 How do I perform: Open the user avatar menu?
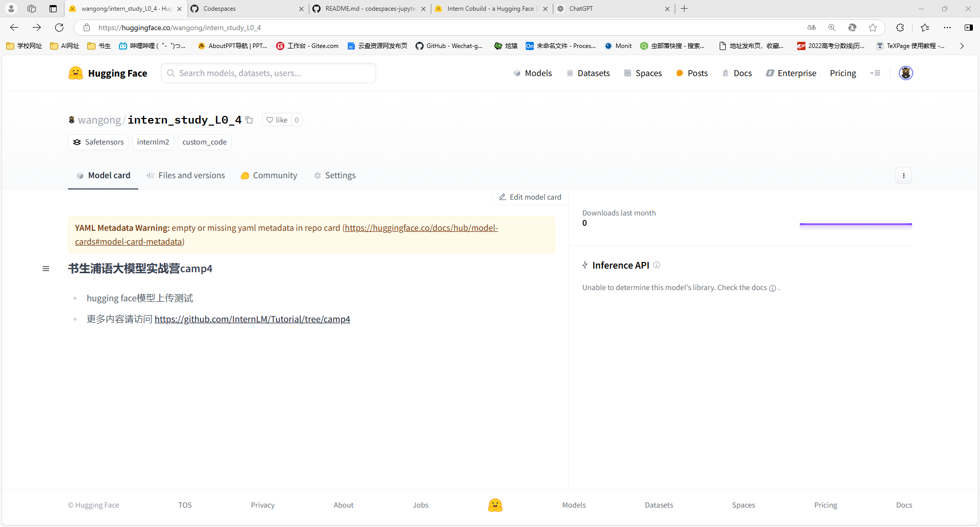click(905, 73)
